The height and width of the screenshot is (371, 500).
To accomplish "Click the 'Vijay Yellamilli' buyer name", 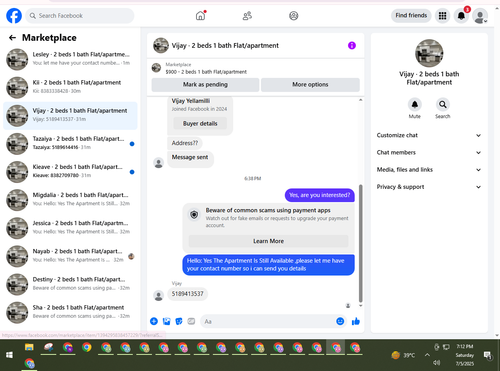I will [x=191, y=101].
